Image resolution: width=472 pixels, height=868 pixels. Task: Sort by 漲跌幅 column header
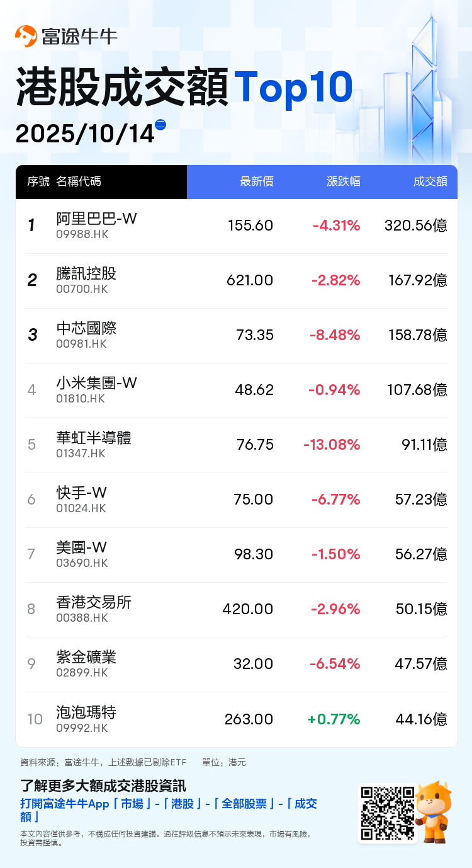pos(343,181)
